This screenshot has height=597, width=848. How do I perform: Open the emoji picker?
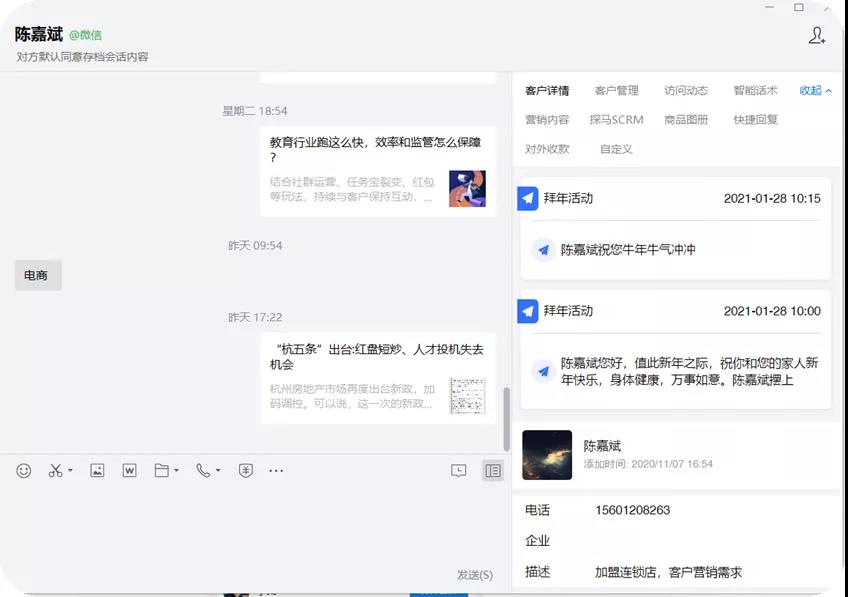[24, 470]
